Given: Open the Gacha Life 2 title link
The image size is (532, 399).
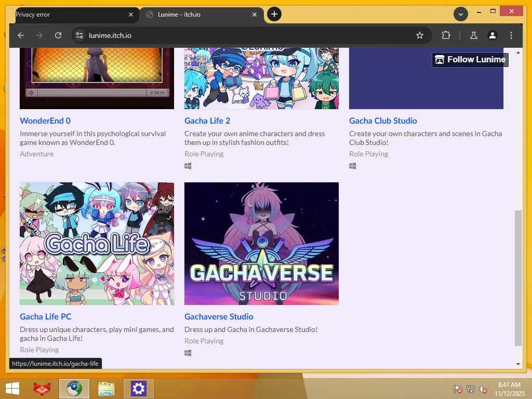Looking at the screenshot, I should [x=207, y=121].
